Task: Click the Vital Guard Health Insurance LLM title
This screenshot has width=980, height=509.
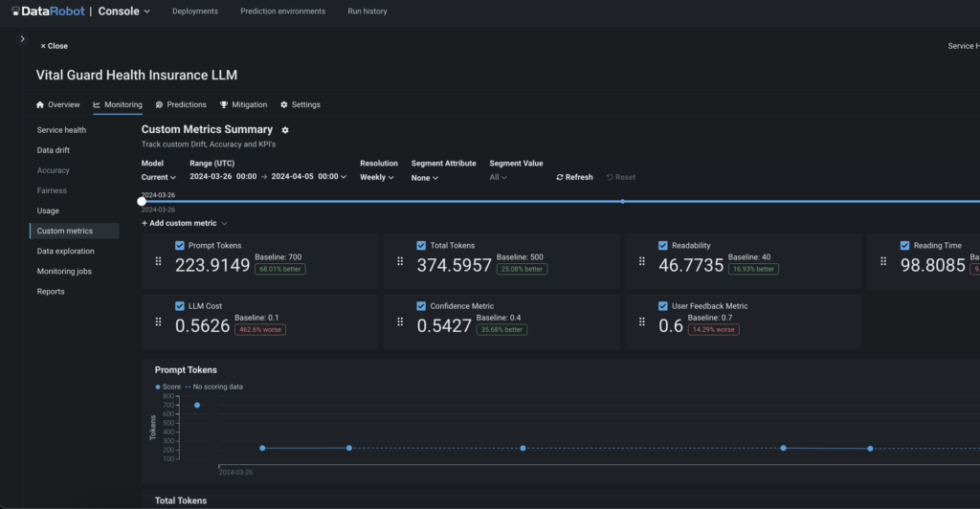Action: (x=137, y=75)
